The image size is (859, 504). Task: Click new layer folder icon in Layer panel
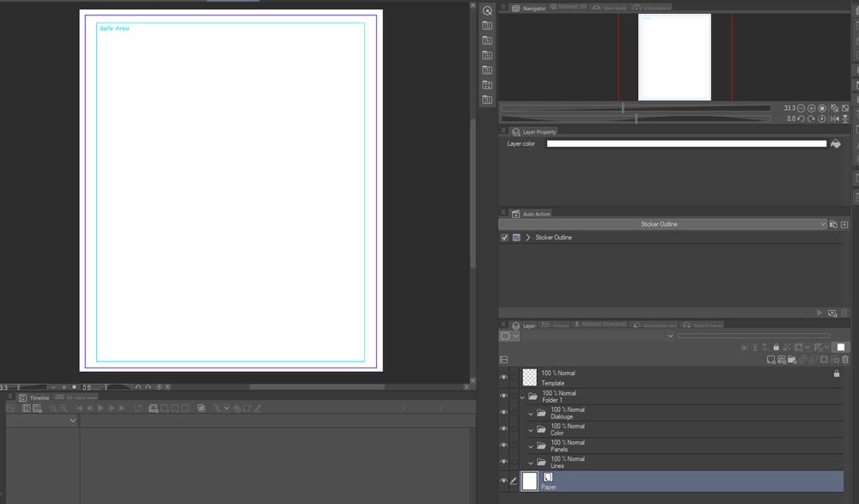pyautogui.click(x=792, y=360)
